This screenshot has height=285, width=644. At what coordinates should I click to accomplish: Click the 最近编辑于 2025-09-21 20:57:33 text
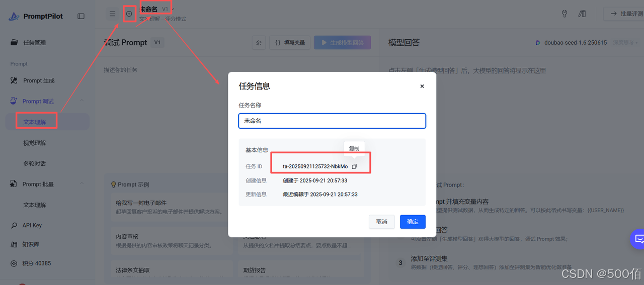[320, 195]
